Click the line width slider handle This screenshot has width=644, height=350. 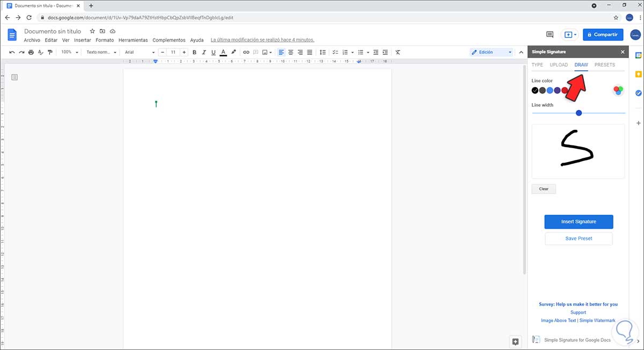coord(579,113)
